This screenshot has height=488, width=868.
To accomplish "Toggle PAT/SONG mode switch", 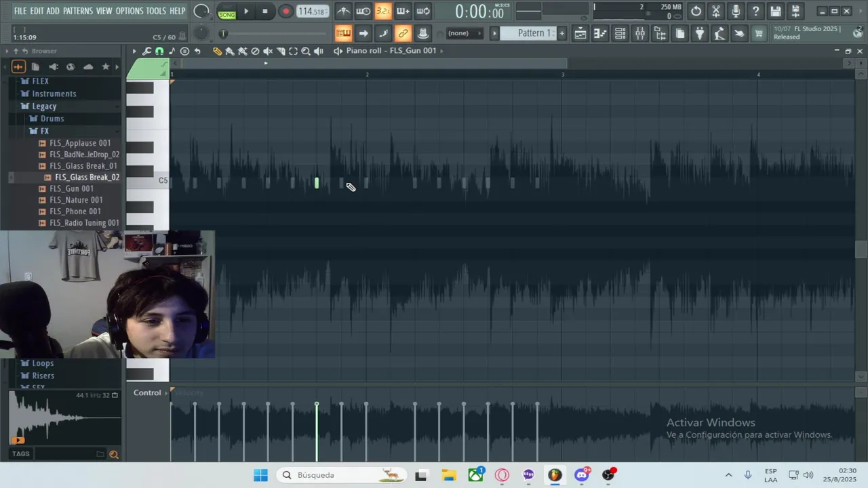I will coord(227,11).
